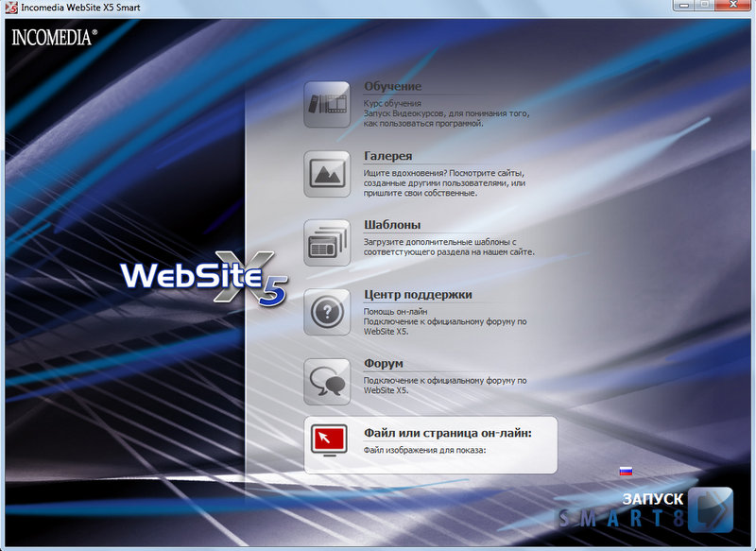Open the Центр поддержки question mark icon
The width and height of the screenshot is (756, 551).
coord(327,313)
